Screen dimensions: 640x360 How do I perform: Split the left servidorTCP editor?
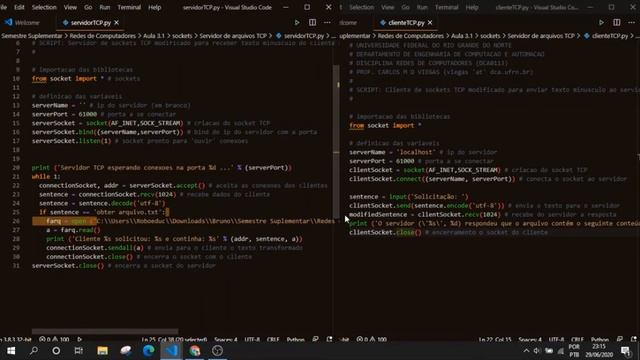(x=312, y=22)
